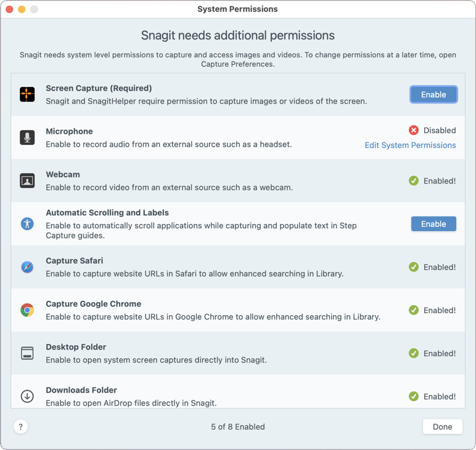Click the green Enabled checkmark for Capture Safari
476x450 pixels.
tap(414, 267)
